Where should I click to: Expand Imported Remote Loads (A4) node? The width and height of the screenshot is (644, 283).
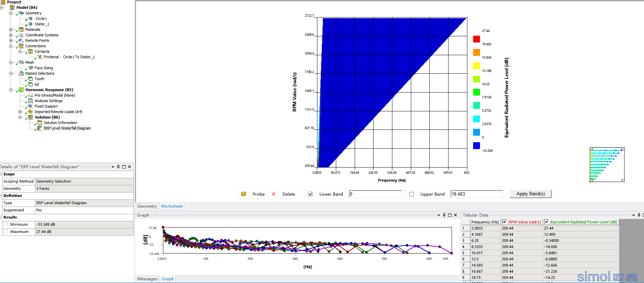point(20,112)
